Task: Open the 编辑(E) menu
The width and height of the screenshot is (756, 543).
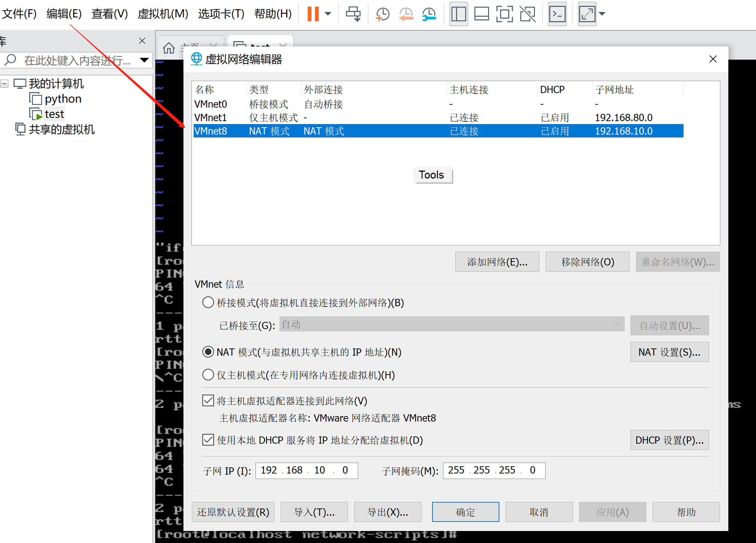Action: 64,14
